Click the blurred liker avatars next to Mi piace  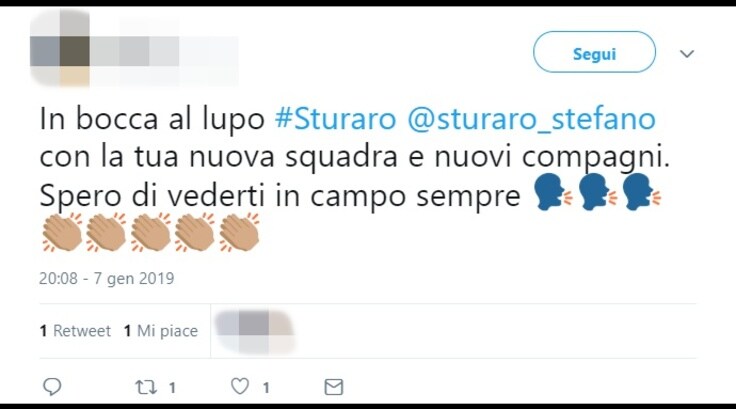[254, 332]
